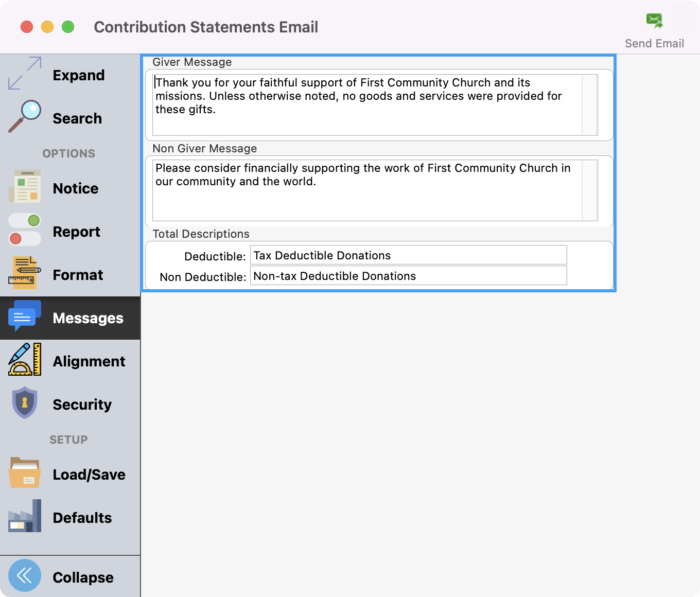The image size is (700, 597).
Task: Click the Alignment drafting tools icon
Action: click(x=25, y=360)
